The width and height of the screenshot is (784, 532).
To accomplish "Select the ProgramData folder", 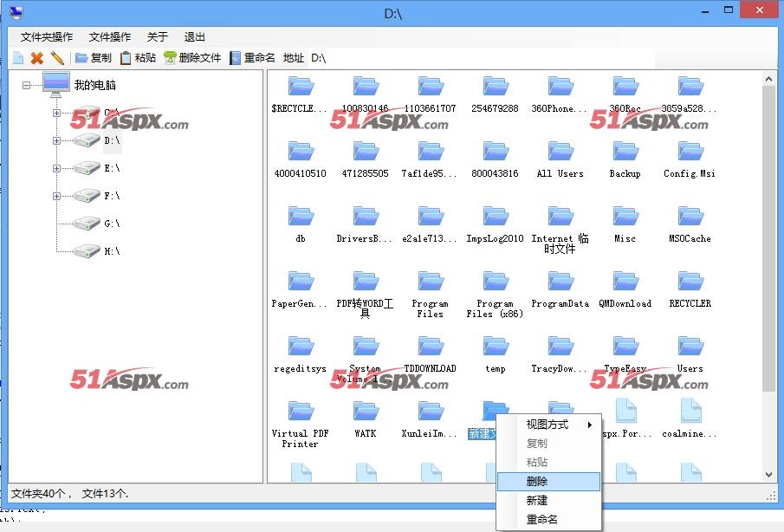I will 560,289.
